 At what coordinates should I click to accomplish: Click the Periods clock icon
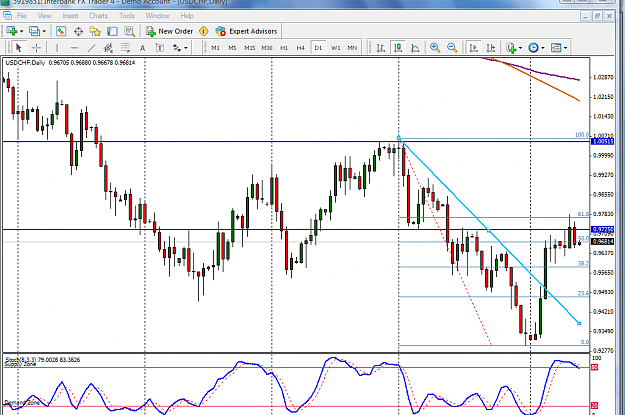533,48
